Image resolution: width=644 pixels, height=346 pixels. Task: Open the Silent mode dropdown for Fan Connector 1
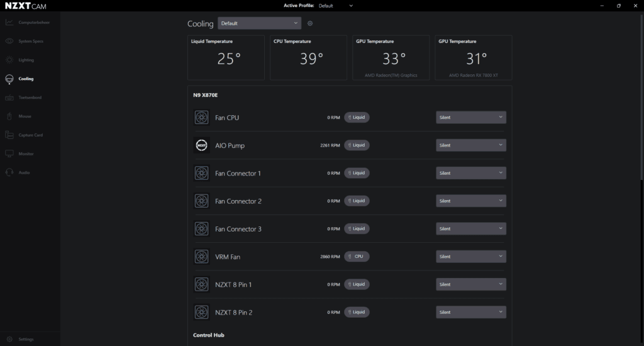470,173
